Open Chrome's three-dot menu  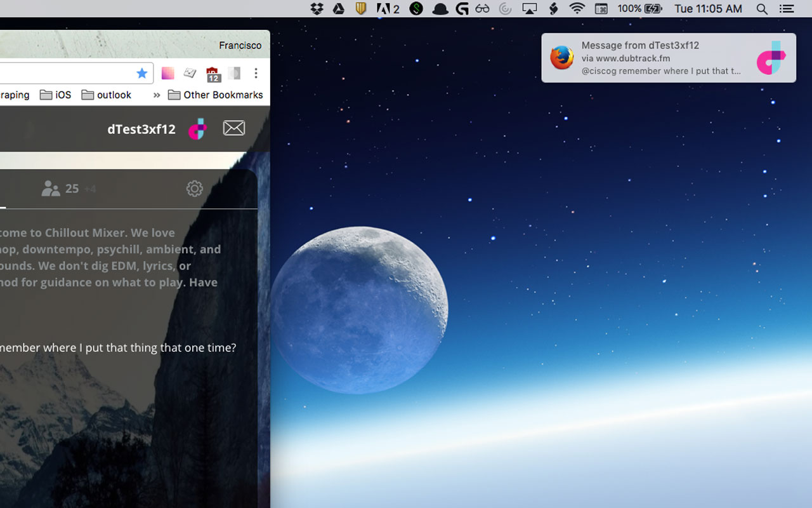pyautogui.click(x=256, y=73)
